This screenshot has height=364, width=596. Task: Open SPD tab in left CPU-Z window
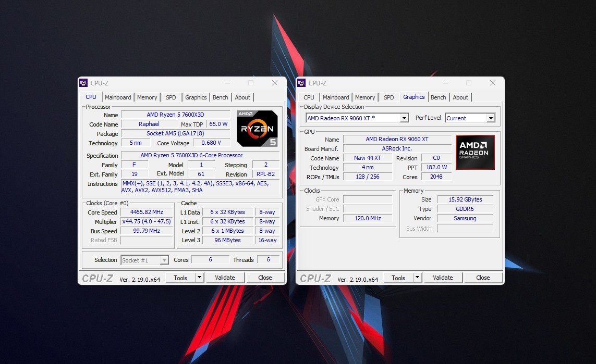click(171, 97)
